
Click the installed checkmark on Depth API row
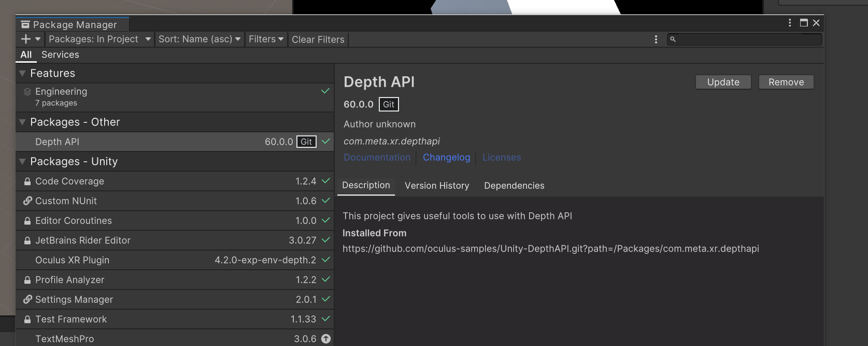tap(326, 141)
